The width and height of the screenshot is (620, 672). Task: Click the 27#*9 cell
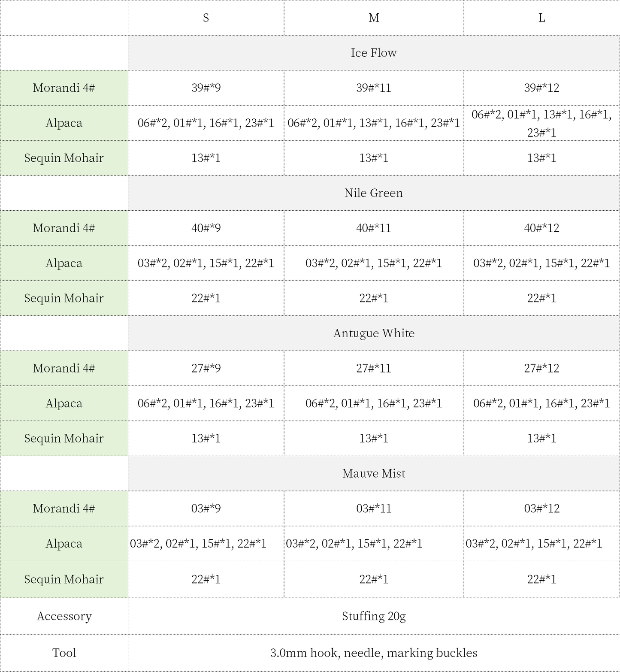click(x=206, y=368)
